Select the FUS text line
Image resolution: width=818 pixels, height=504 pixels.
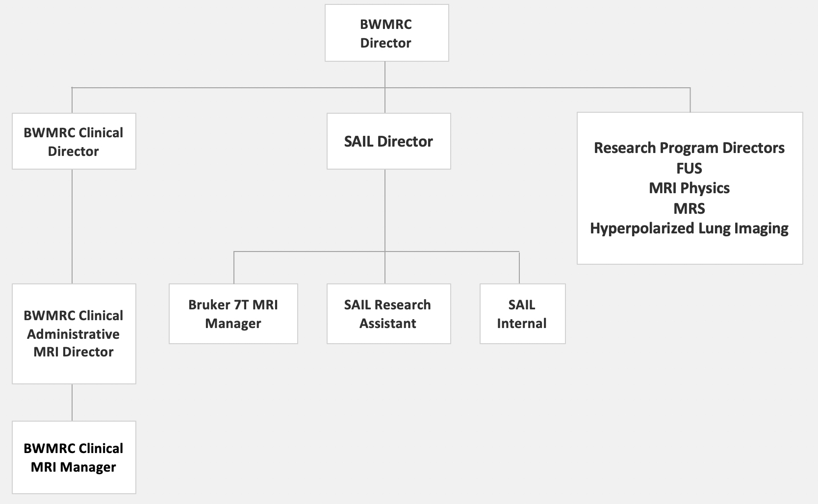[689, 169]
